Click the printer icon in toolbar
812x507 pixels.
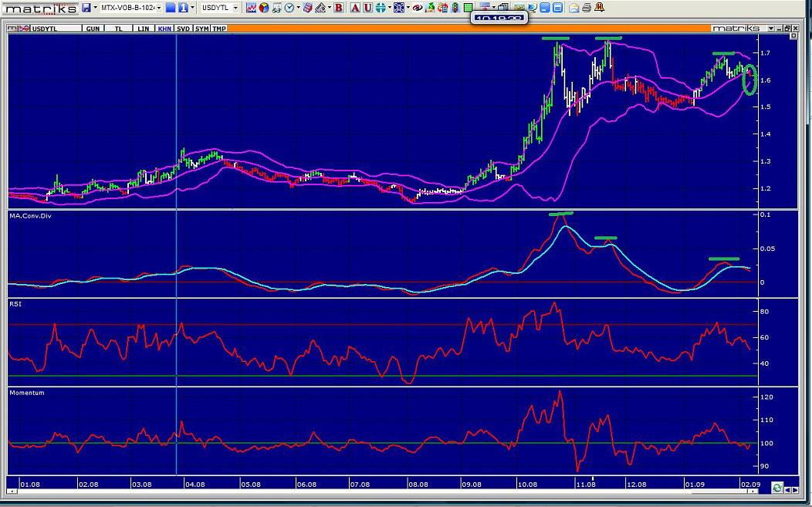586,8
